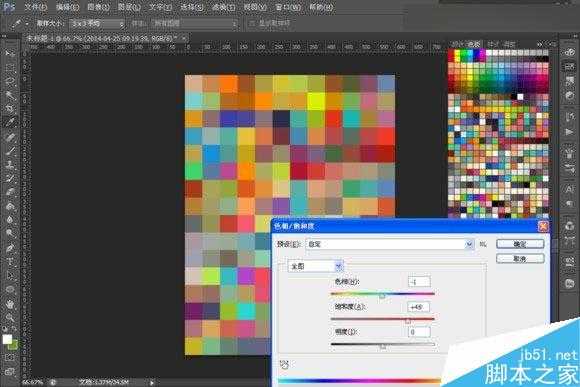The width and height of the screenshot is (580, 387).
Task: Select the Gradient tool
Action: click(x=10, y=205)
